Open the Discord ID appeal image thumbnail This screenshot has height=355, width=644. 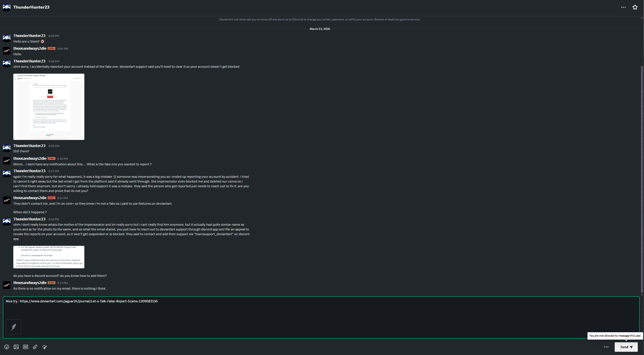[x=49, y=257]
